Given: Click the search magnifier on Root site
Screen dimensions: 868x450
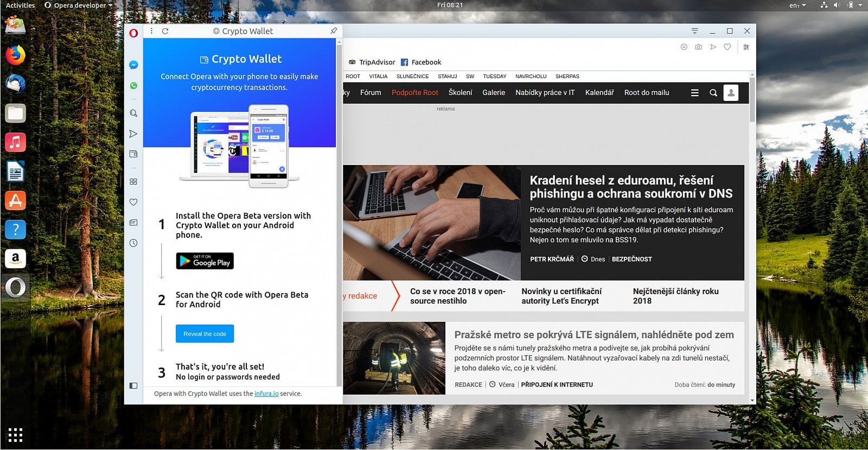Looking at the screenshot, I should coord(713,93).
